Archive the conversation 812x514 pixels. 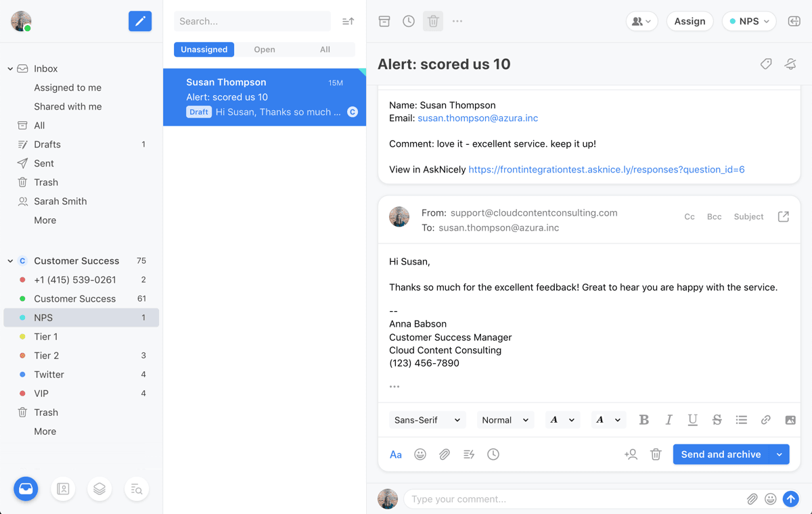click(384, 21)
